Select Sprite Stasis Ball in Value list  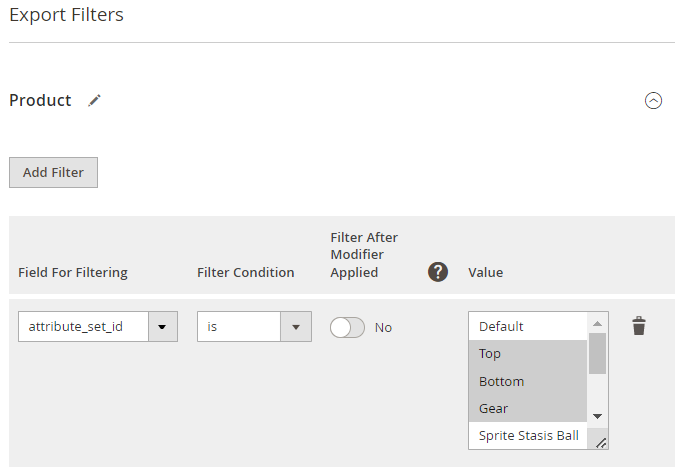coord(528,436)
